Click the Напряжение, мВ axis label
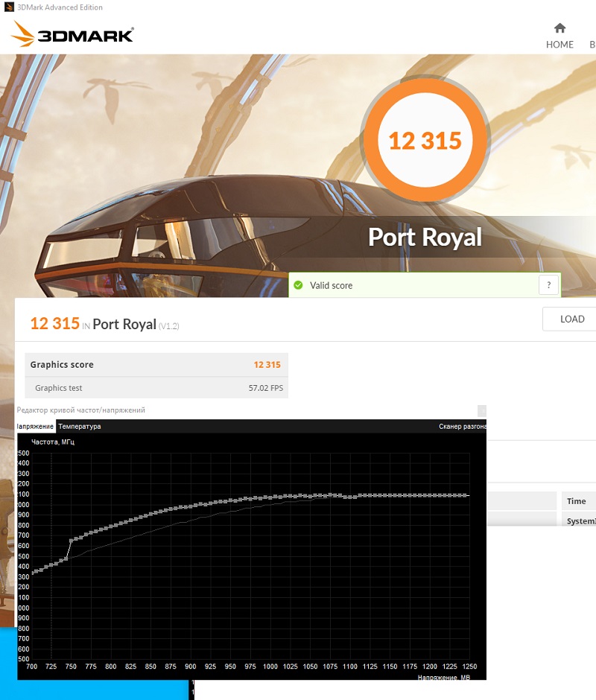Viewport: 596px width, 700px height. tap(444, 677)
